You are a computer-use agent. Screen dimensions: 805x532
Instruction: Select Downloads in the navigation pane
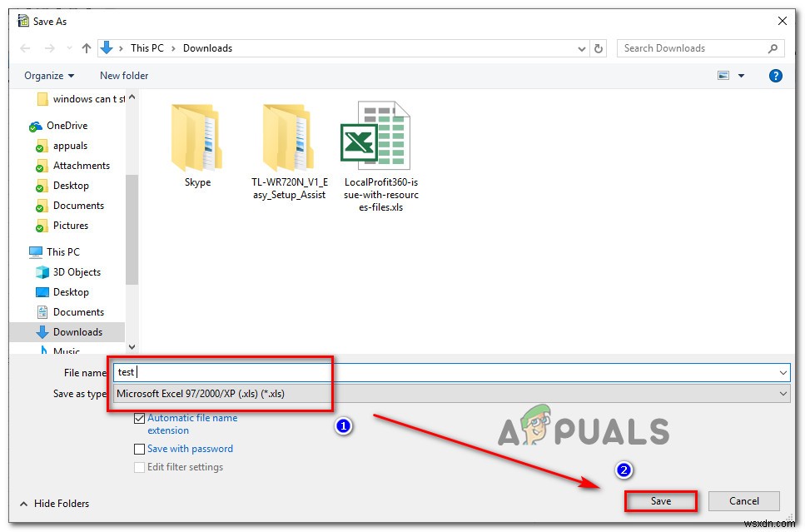69,332
